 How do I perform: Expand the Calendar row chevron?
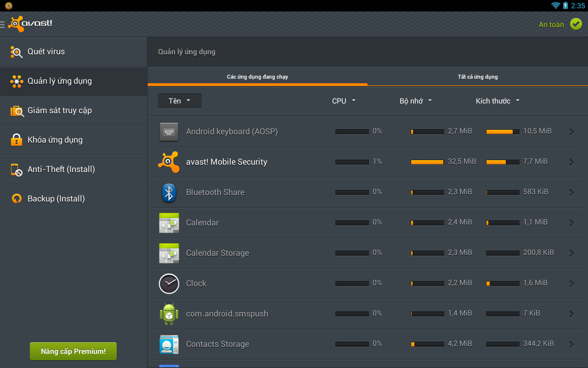pos(571,223)
